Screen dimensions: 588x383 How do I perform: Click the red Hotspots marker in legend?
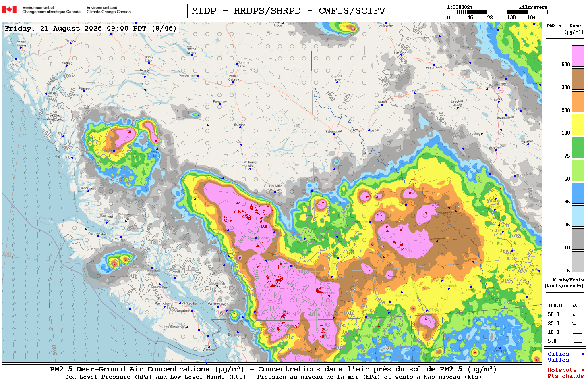click(583, 370)
